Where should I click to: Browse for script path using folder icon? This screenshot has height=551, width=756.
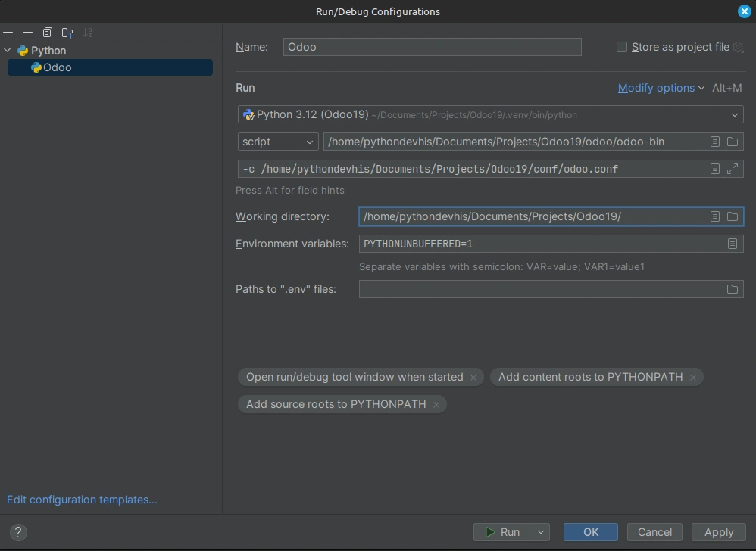pyautogui.click(x=733, y=142)
